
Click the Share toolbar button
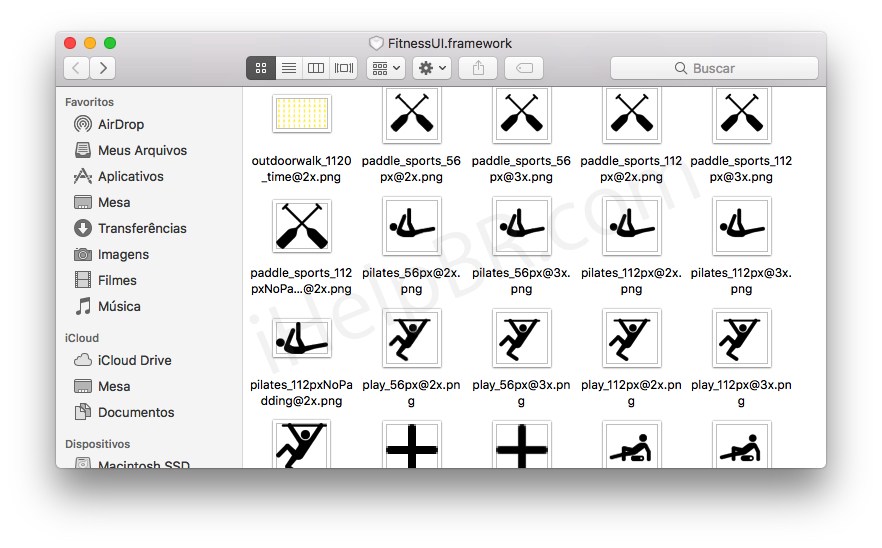click(478, 68)
